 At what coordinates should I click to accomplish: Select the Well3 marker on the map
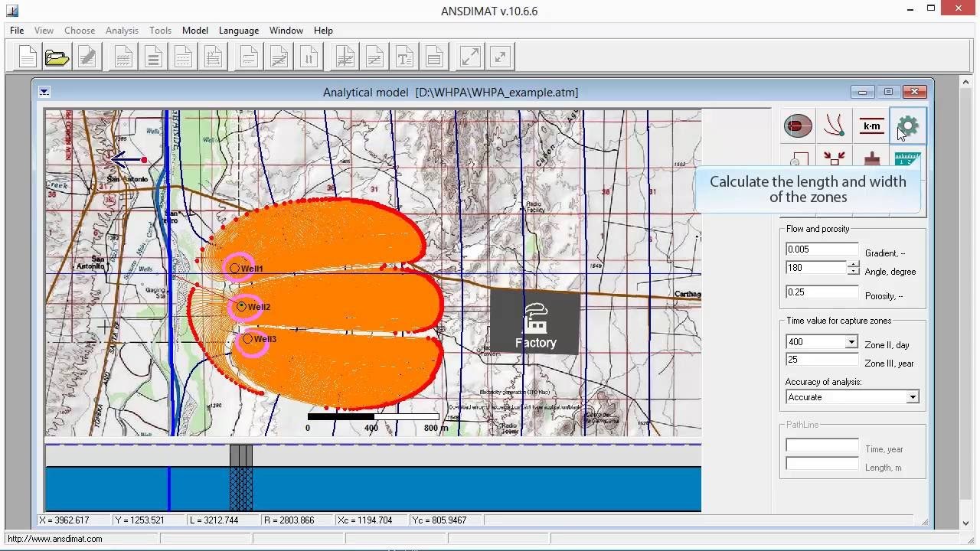pos(247,338)
